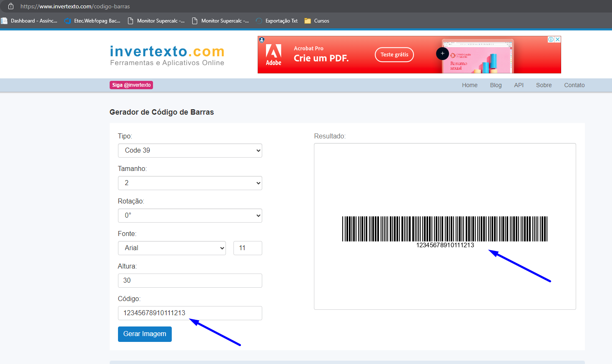Viewport: 612px width, 364px height.
Task: Close the Adobe ad with X icon
Action: [558, 39]
